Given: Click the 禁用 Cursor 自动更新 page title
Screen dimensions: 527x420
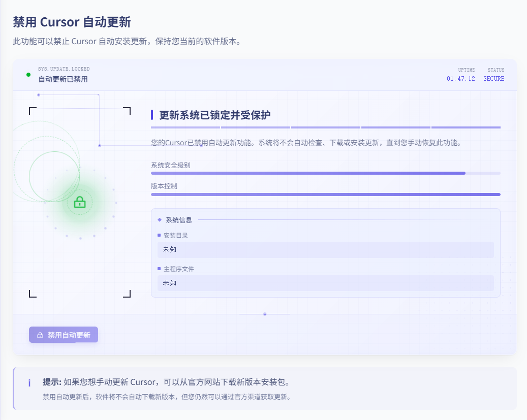Looking at the screenshot, I should [72, 22].
